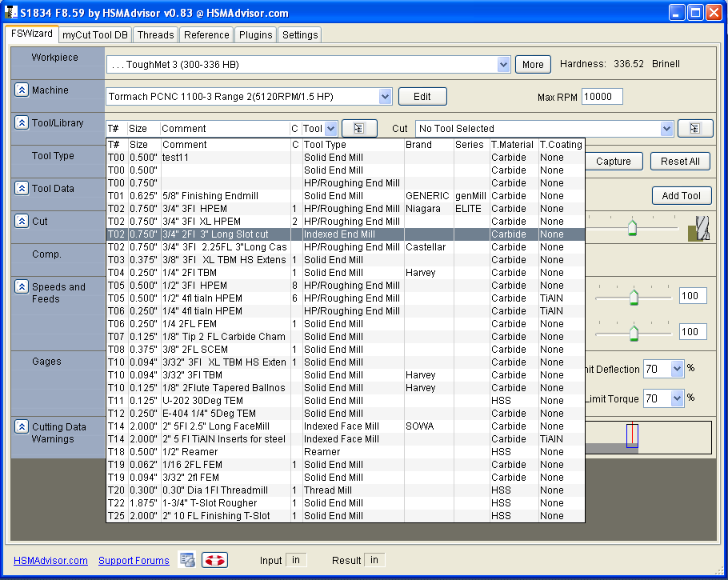This screenshot has height=580, width=728.
Task: Click the Input units toggle button
Action: (296, 560)
